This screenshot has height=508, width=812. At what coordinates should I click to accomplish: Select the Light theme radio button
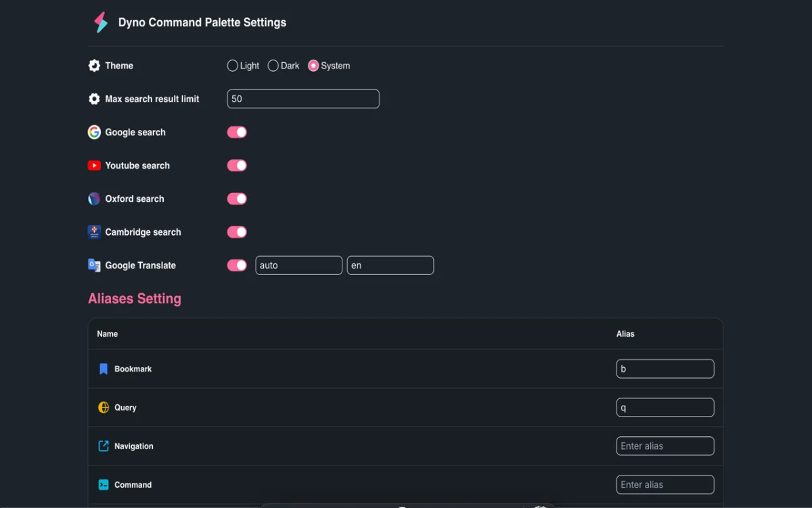233,65
